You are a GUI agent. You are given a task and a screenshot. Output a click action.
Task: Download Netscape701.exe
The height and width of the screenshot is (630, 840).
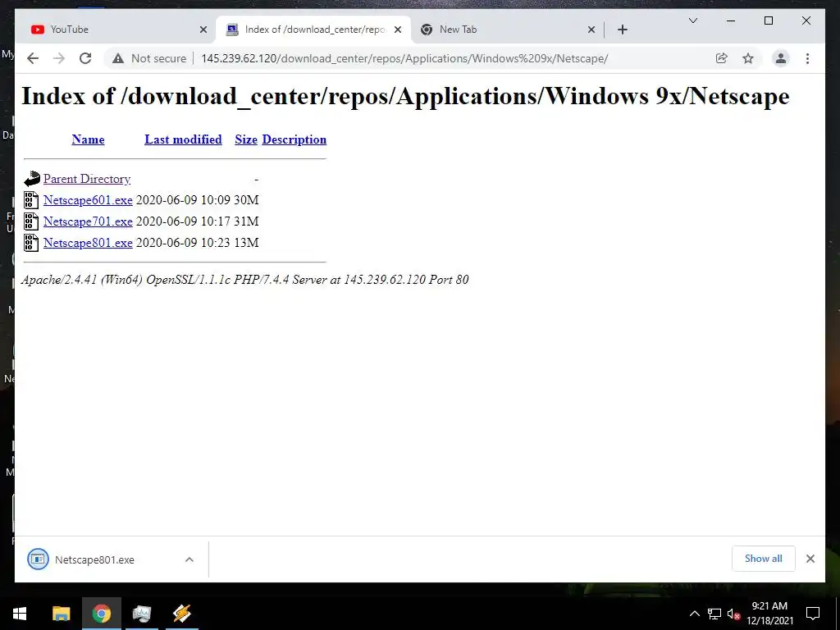[x=88, y=221]
